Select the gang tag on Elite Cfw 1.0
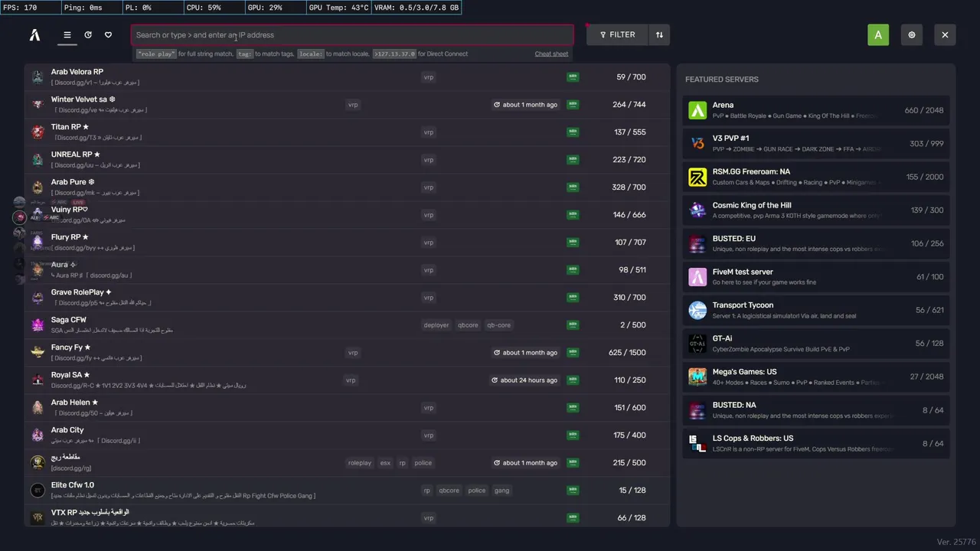Viewport: 980px width, 551px height. [501, 491]
